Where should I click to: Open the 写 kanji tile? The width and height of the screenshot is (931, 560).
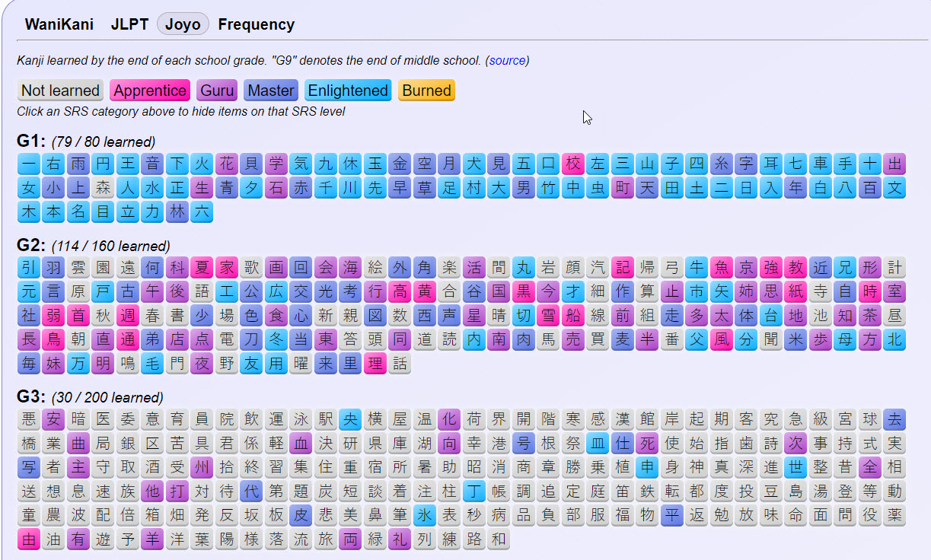pyautogui.click(x=29, y=468)
